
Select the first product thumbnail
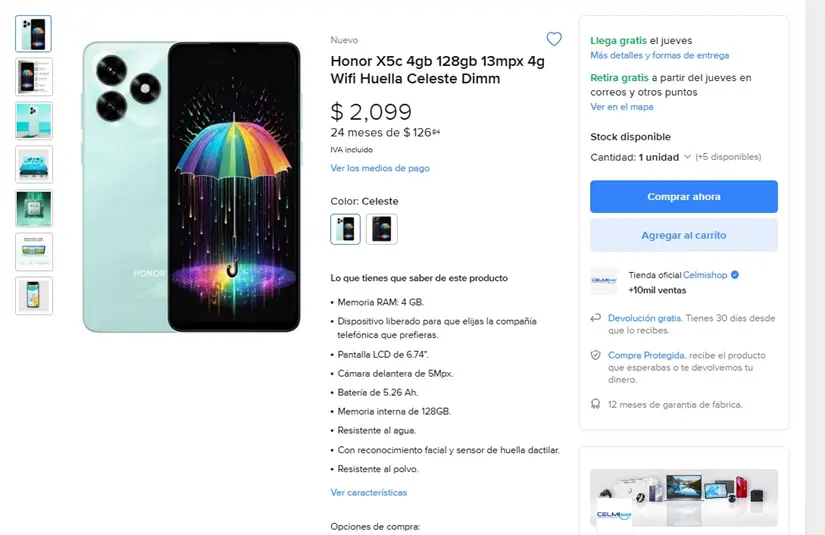34,34
